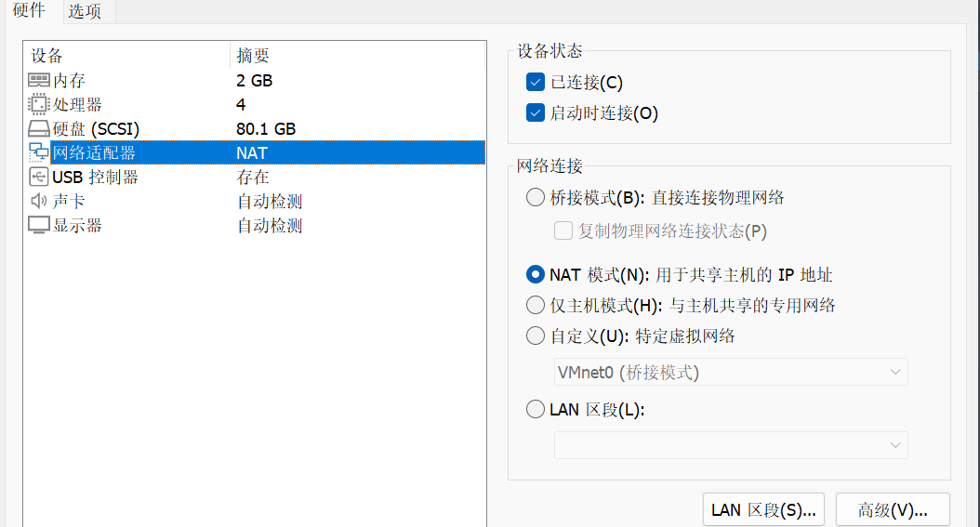Select the display monitor (显示器) icon
Image resolution: width=980 pixels, height=527 pixels.
click(39, 226)
